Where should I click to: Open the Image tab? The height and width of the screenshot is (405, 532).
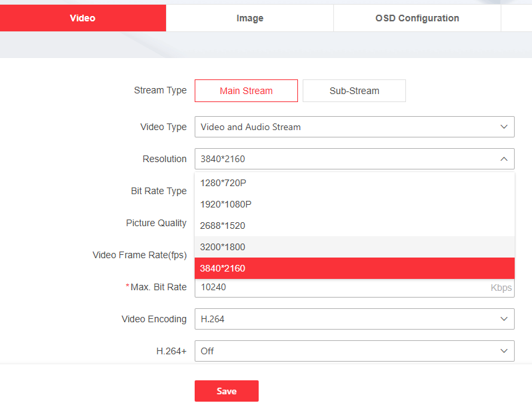click(x=249, y=18)
